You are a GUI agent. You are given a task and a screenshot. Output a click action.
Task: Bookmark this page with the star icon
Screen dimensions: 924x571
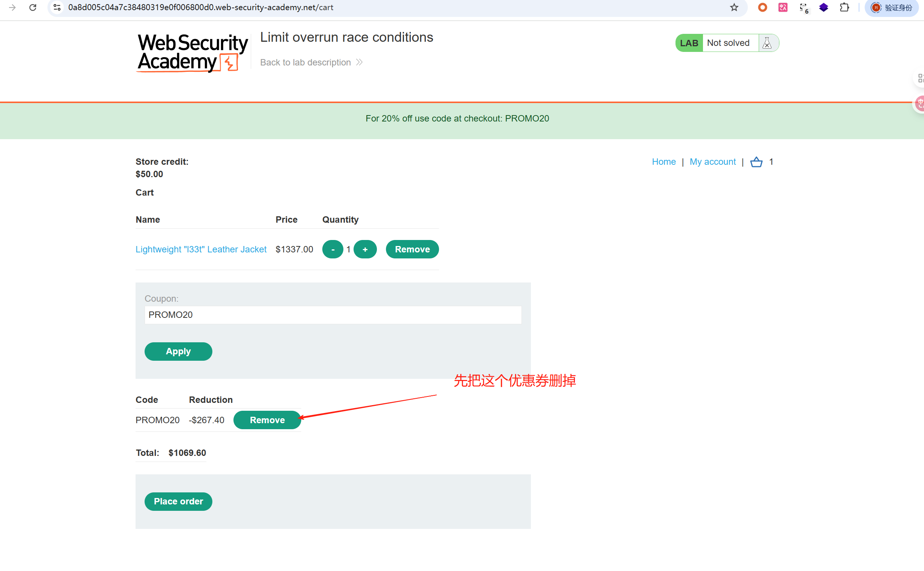[x=733, y=8]
